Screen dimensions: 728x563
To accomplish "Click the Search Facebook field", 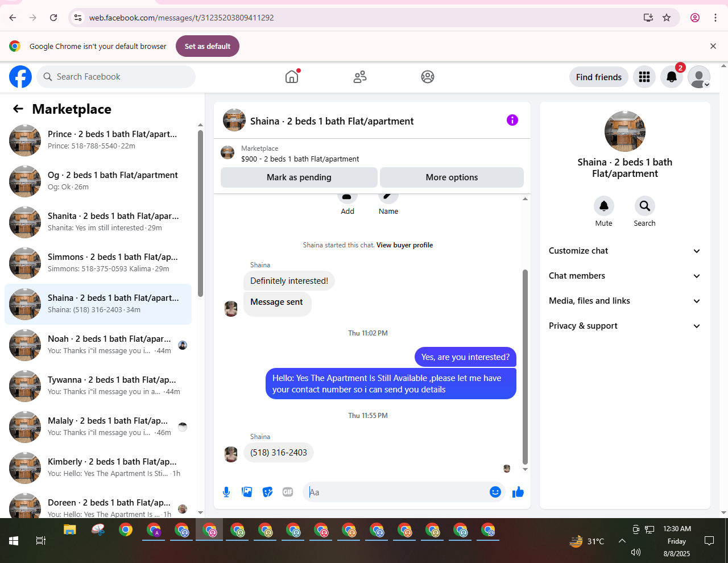I will pos(116,77).
